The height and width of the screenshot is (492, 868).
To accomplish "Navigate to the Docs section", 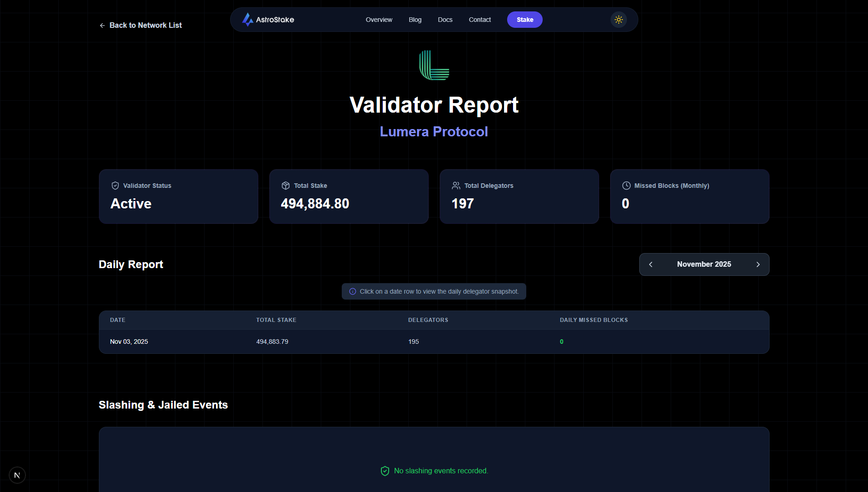I will (445, 20).
